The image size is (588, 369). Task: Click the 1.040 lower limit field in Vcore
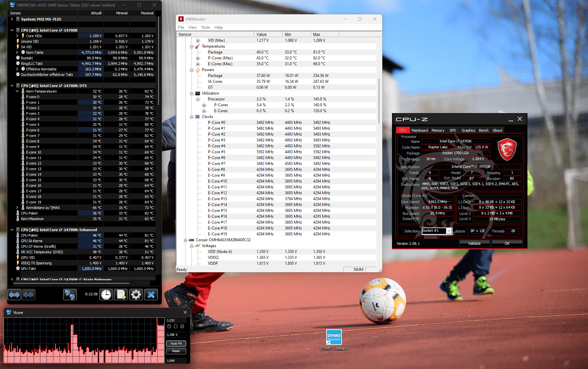coord(176,361)
